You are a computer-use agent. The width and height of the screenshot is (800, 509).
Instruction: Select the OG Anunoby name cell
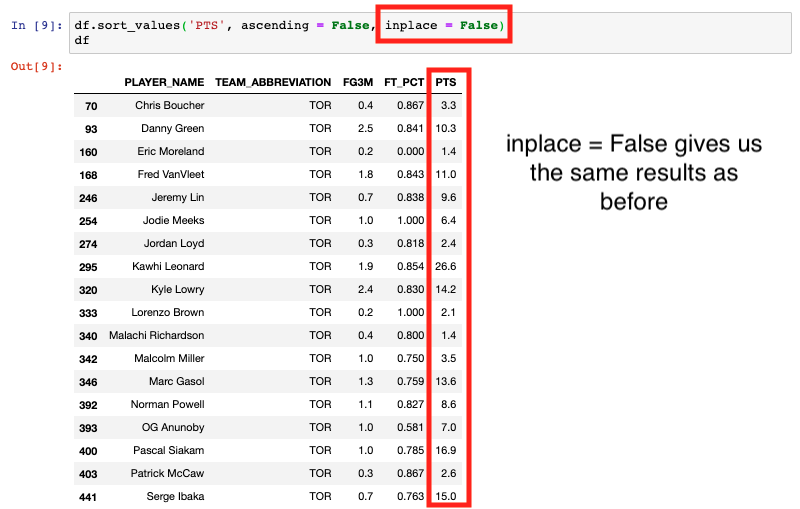[173, 427]
